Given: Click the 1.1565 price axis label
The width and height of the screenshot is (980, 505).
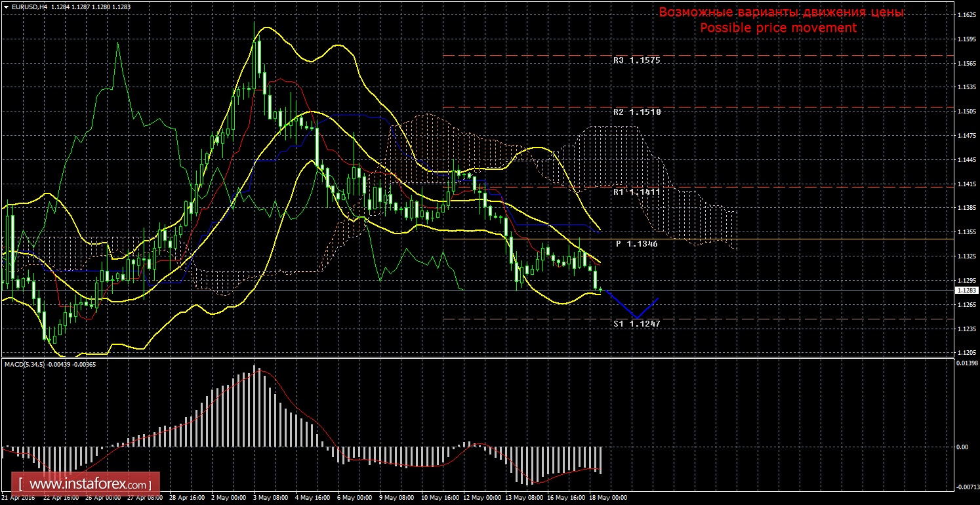Looking at the screenshot, I should (x=967, y=64).
